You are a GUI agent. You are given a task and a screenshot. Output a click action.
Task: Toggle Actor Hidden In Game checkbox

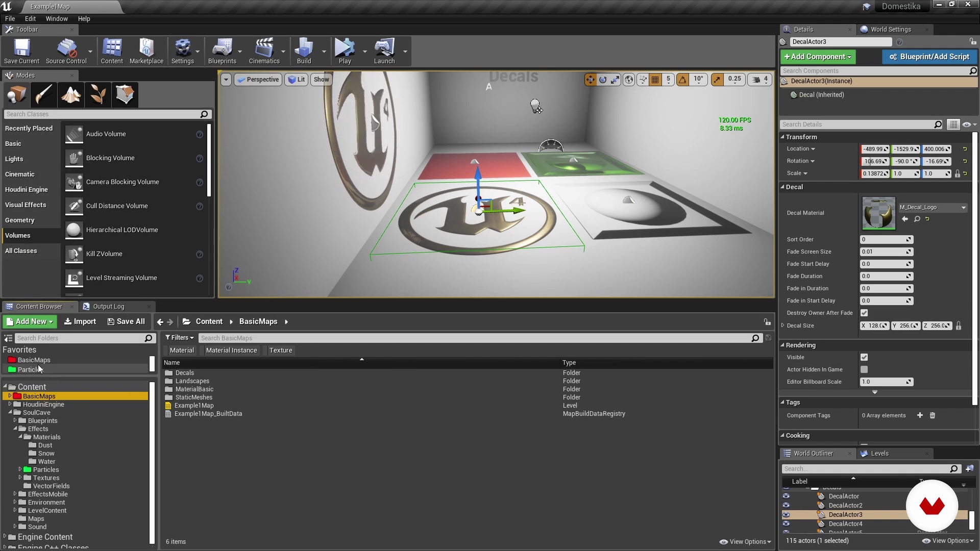tap(864, 369)
